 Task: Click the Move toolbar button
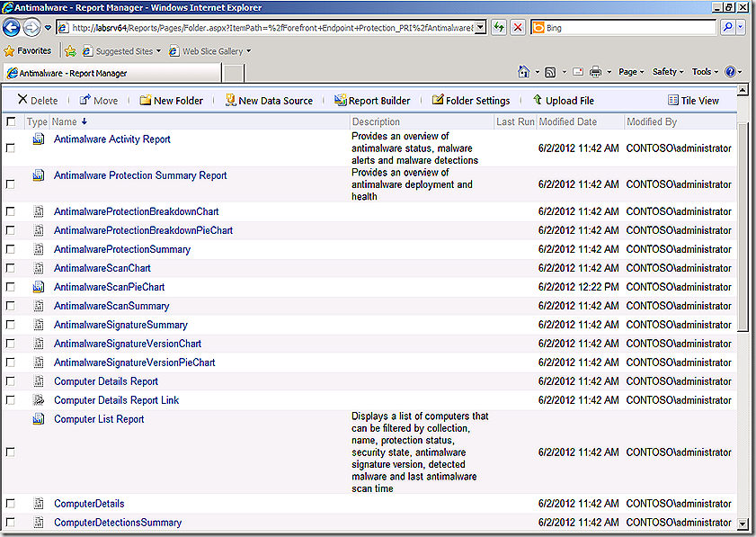coord(99,101)
